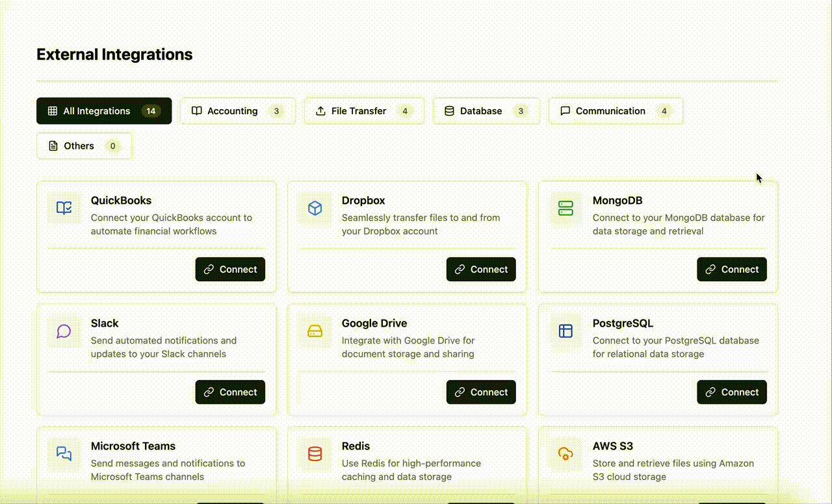Switch to the Others tab
832x504 pixels.
(x=84, y=146)
